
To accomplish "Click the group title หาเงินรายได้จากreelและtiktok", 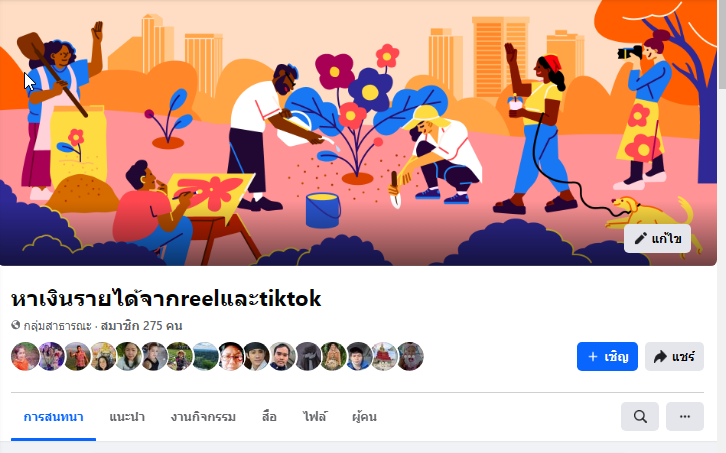I will [x=166, y=299].
